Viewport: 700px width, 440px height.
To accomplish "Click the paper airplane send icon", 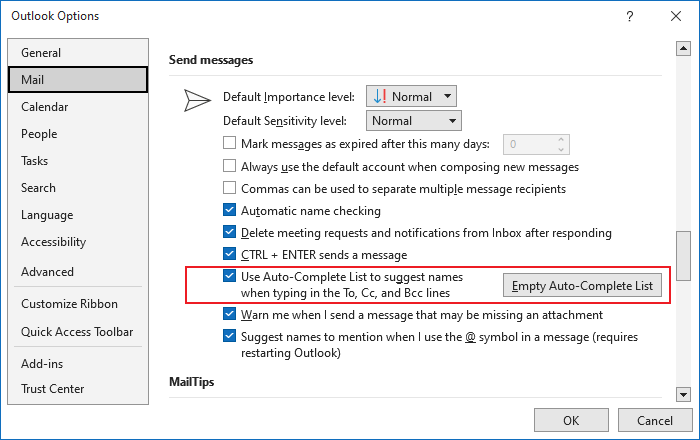I will [197, 100].
